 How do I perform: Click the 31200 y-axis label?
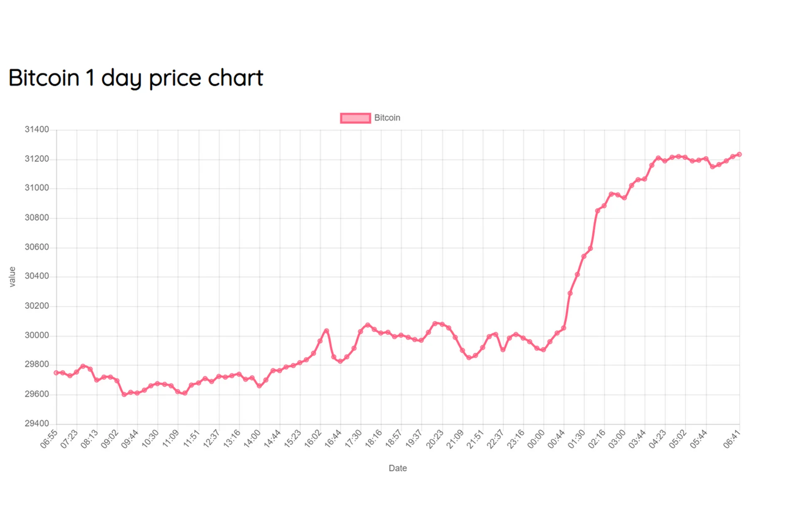click(x=37, y=159)
